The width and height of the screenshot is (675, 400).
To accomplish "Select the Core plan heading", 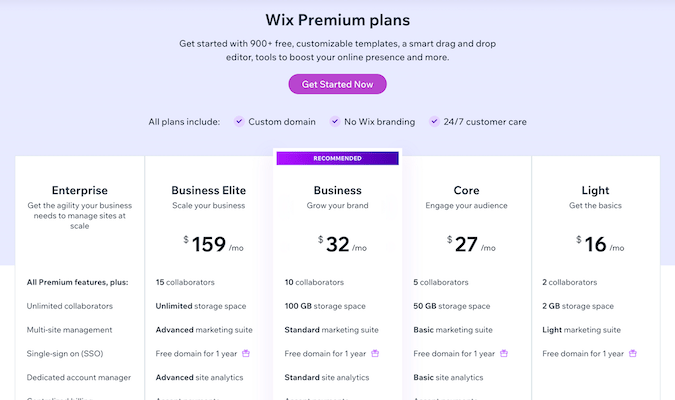I will click(466, 190).
